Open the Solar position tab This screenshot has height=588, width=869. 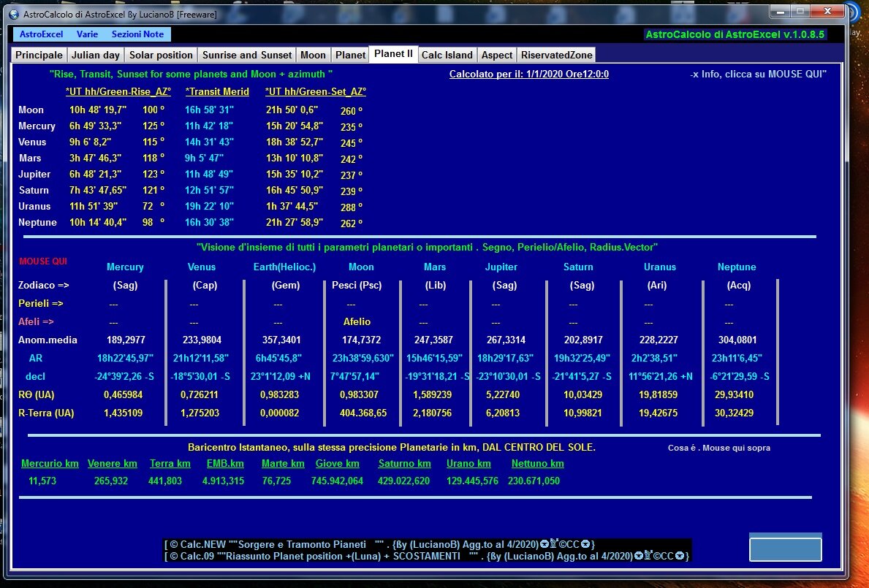point(161,55)
